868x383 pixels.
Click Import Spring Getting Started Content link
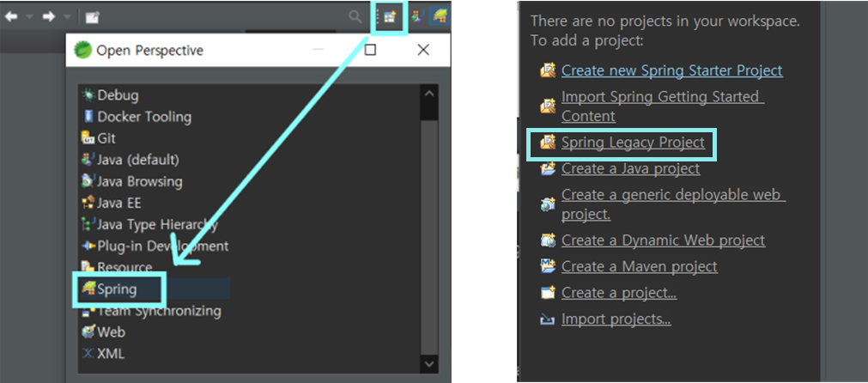[x=663, y=106]
